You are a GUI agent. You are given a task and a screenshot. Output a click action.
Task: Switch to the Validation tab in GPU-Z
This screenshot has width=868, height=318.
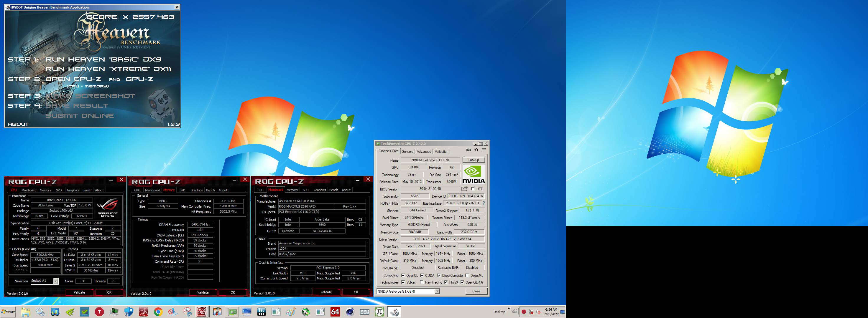[441, 151]
